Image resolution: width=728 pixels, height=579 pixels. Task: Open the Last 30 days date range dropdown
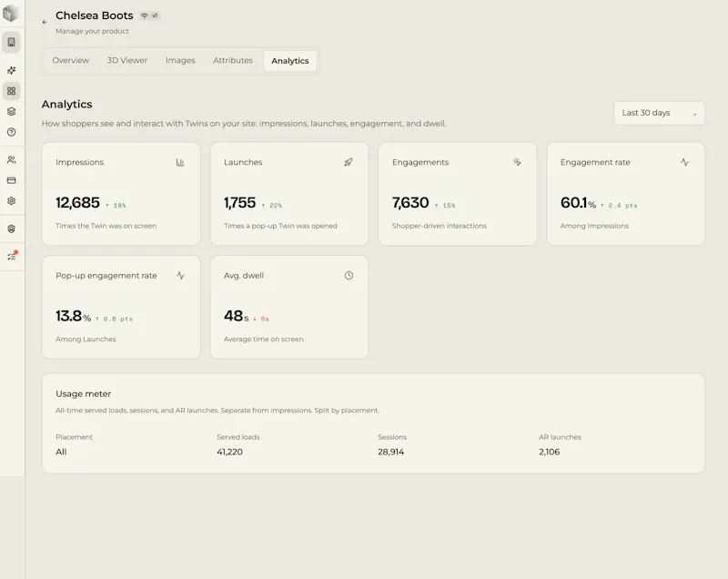pos(659,113)
